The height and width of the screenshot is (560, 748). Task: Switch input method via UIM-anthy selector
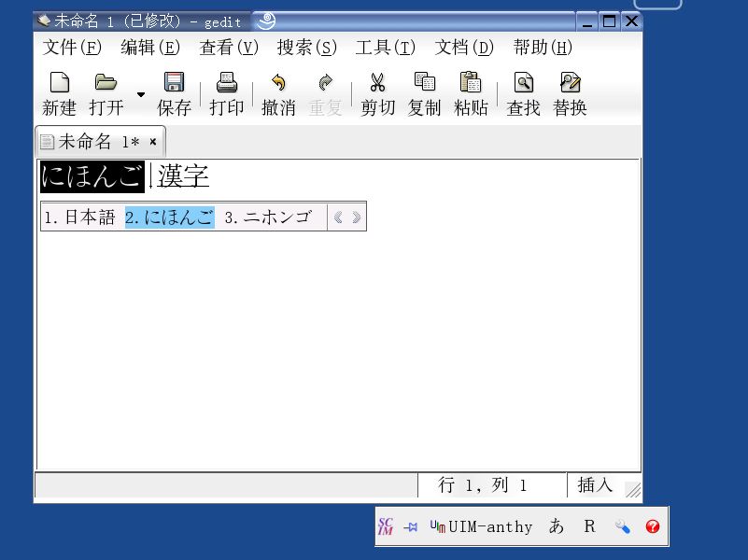[481, 527]
